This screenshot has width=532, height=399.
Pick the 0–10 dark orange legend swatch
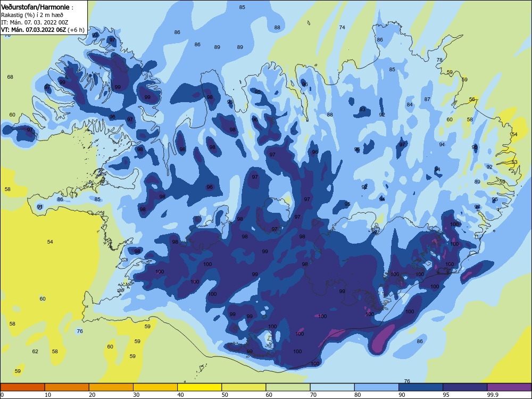(22, 387)
